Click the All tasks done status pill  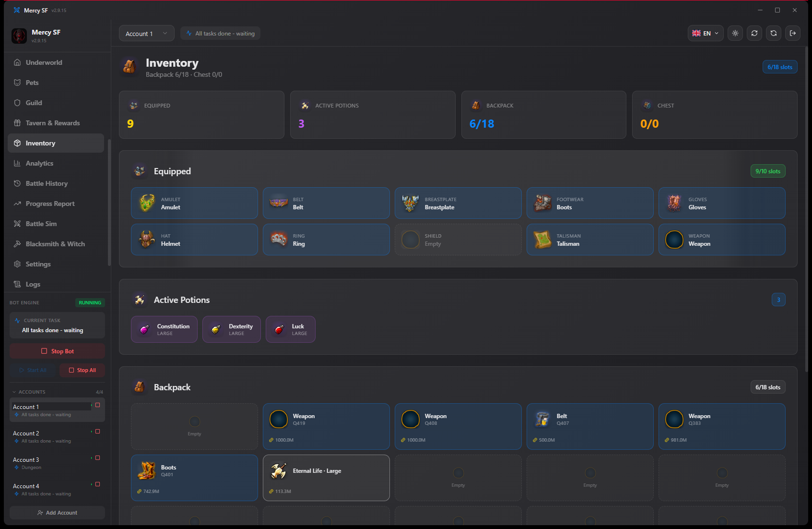(x=220, y=33)
